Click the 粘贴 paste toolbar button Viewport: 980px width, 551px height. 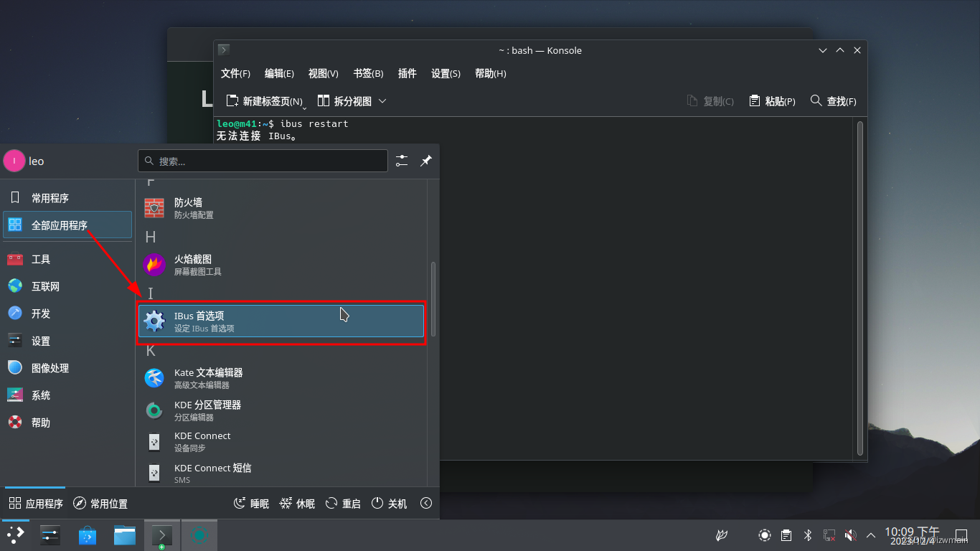[772, 101]
